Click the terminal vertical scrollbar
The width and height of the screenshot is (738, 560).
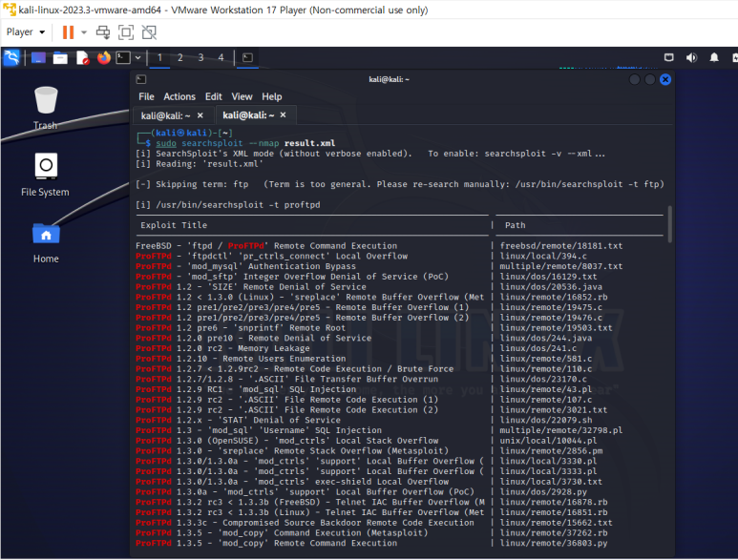pyautogui.click(x=670, y=224)
